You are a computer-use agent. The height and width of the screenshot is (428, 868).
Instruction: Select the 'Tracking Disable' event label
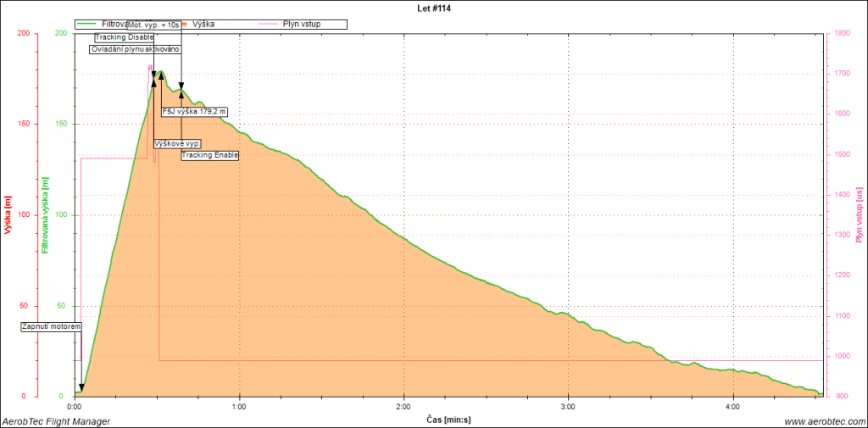(124, 37)
